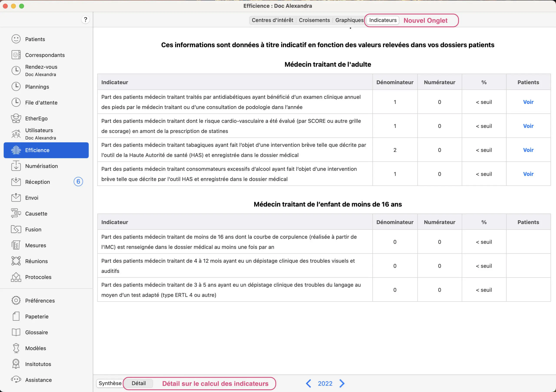Click the Fusion icon
This screenshot has height=392, width=556.
point(16,229)
